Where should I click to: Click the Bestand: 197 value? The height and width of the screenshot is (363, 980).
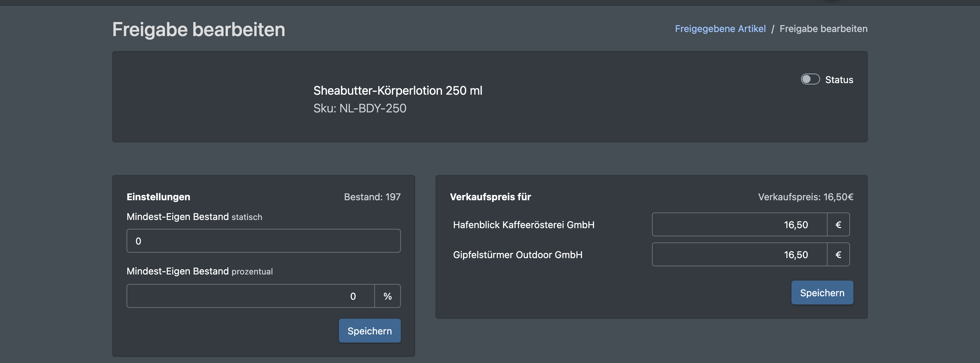point(372,196)
